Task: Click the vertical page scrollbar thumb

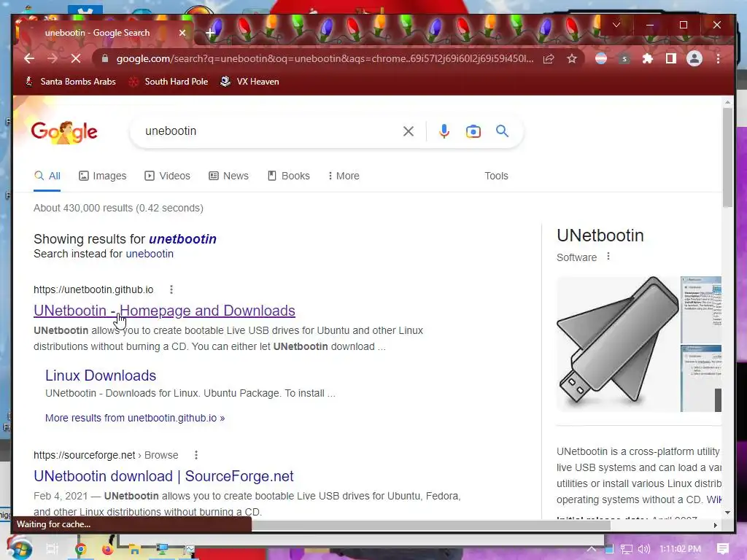Action: [727, 157]
